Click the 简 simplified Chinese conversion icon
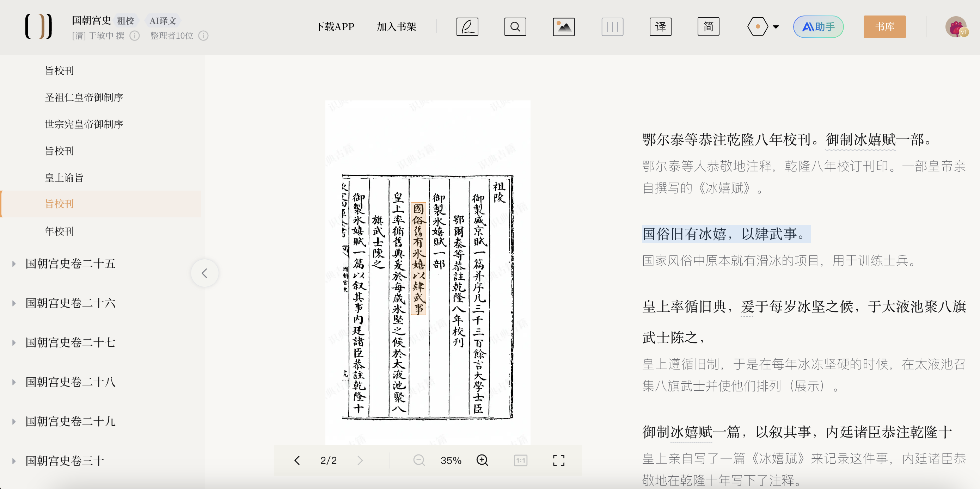Screen dimensions: 980x489 pos(708,27)
